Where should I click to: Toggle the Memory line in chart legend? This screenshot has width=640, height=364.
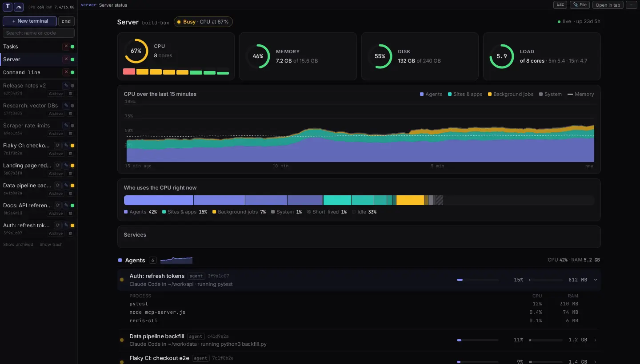pyautogui.click(x=581, y=94)
